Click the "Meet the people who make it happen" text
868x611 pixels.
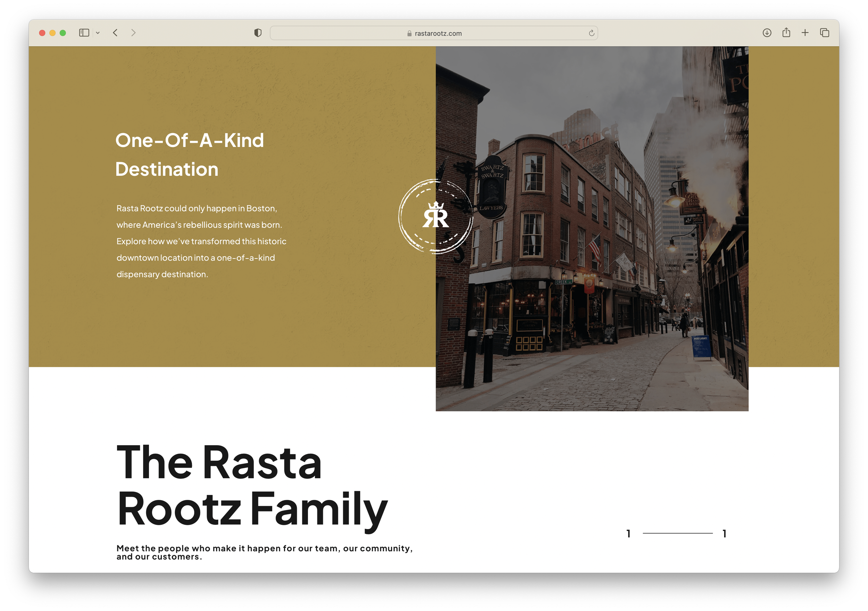tap(264, 552)
